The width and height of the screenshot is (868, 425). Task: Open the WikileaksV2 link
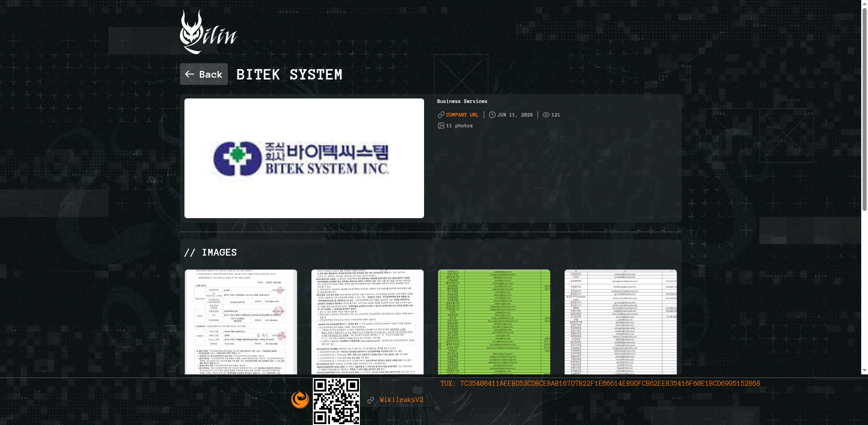pos(401,400)
